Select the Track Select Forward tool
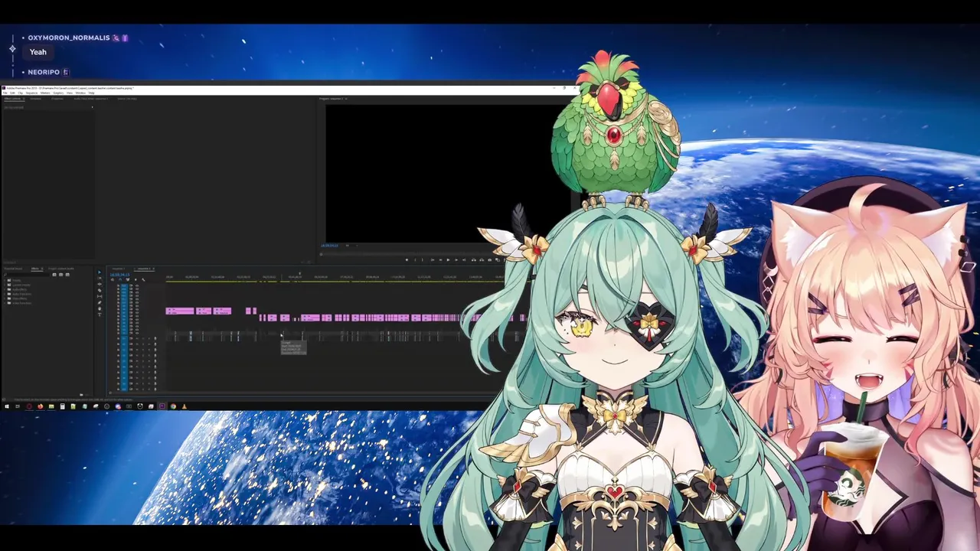Viewport: 980px width, 551px height. tap(100, 279)
